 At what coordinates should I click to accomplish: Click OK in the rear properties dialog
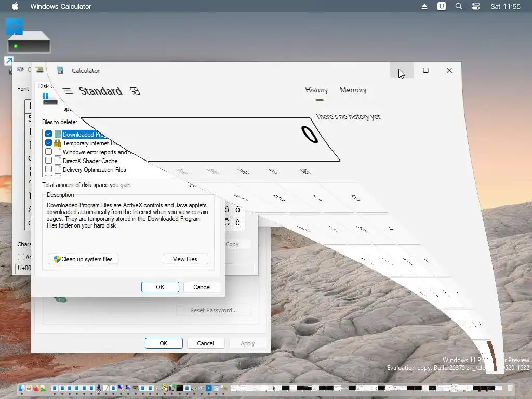click(x=164, y=343)
